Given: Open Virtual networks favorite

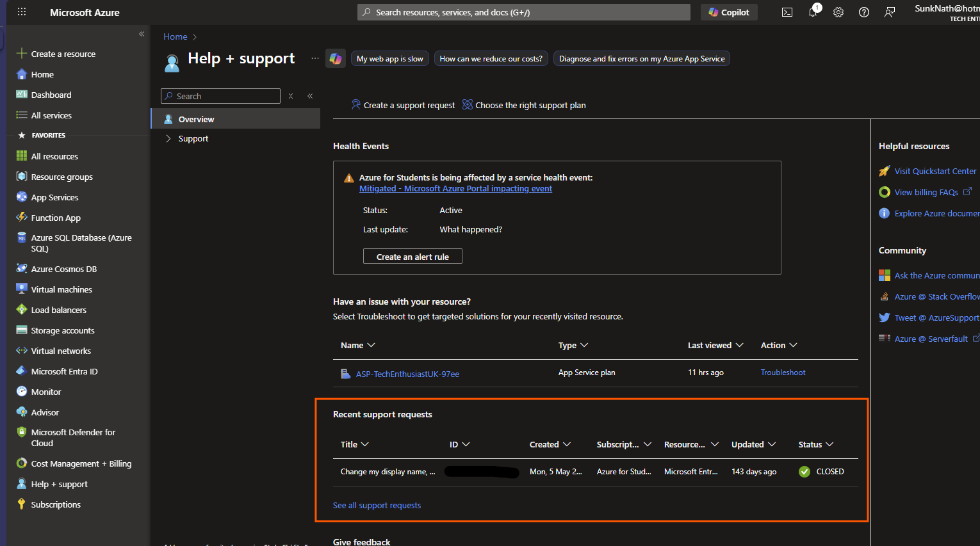Looking at the screenshot, I should click(x=61, y=351).
